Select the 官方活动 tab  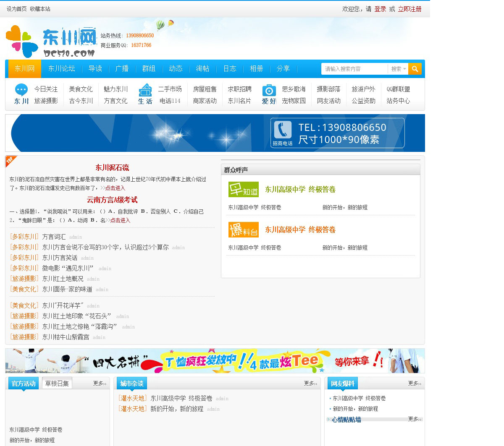click(x=24, y=383)
